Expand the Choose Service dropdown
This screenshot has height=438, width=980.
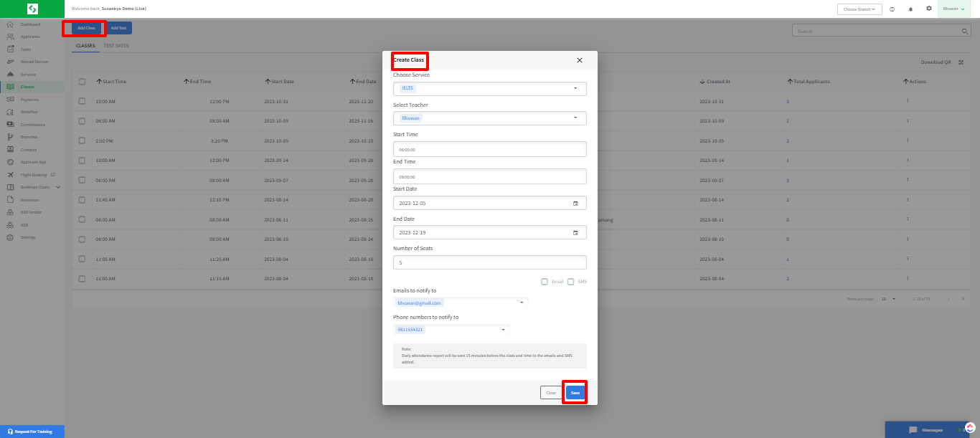575,88
